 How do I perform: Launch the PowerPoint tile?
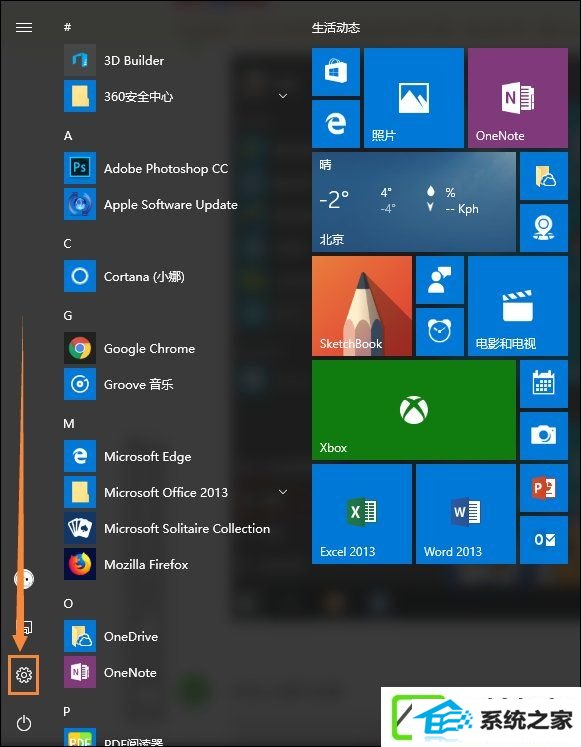coord(544,488)
